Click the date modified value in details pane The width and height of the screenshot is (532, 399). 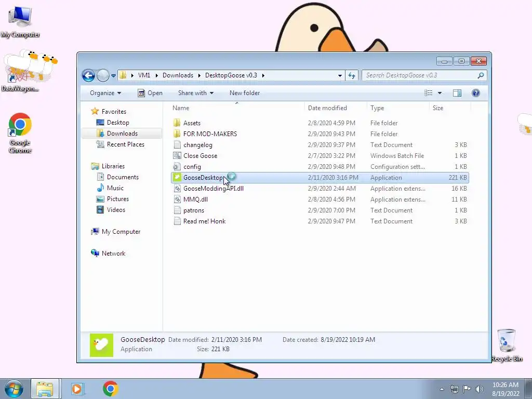click(x=236, y=340)
